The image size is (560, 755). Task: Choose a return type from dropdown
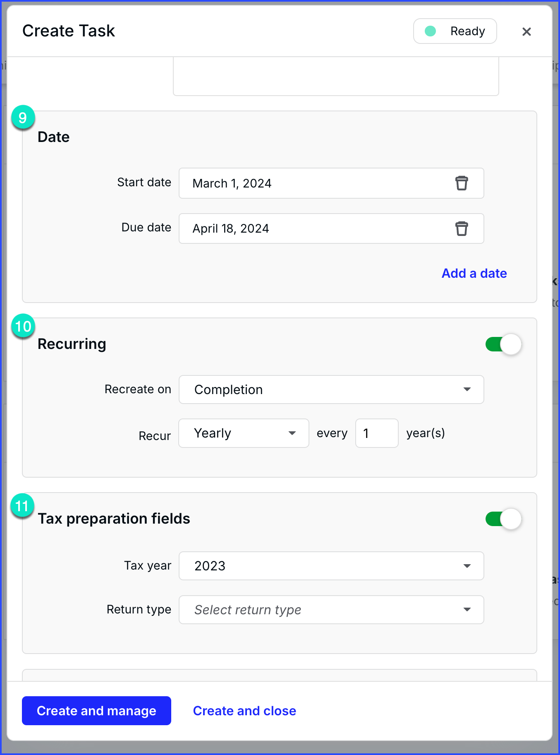[331, 610]
